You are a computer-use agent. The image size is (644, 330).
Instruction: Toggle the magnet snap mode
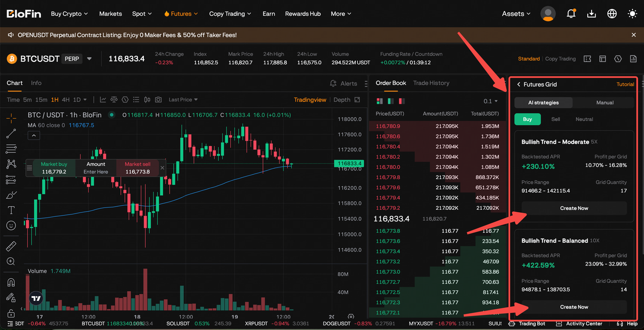[x=11, y=282]
